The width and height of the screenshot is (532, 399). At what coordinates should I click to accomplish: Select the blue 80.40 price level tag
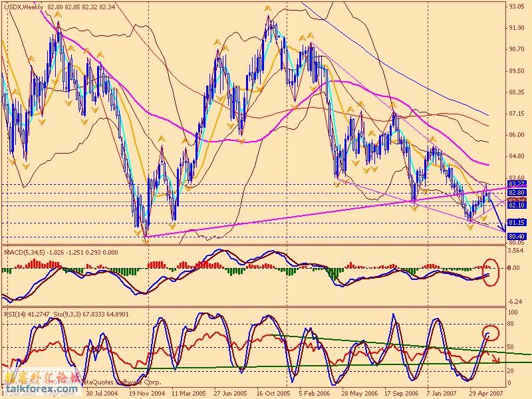(517, 236)
